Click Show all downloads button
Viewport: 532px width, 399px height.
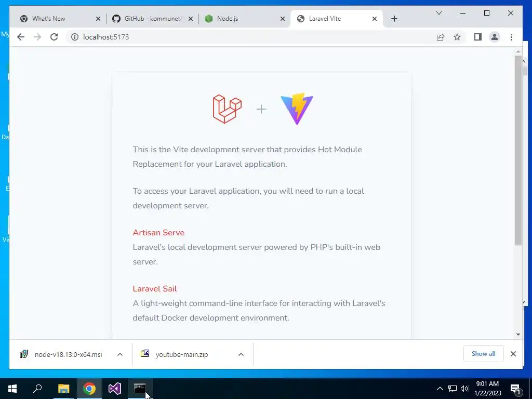484,354
